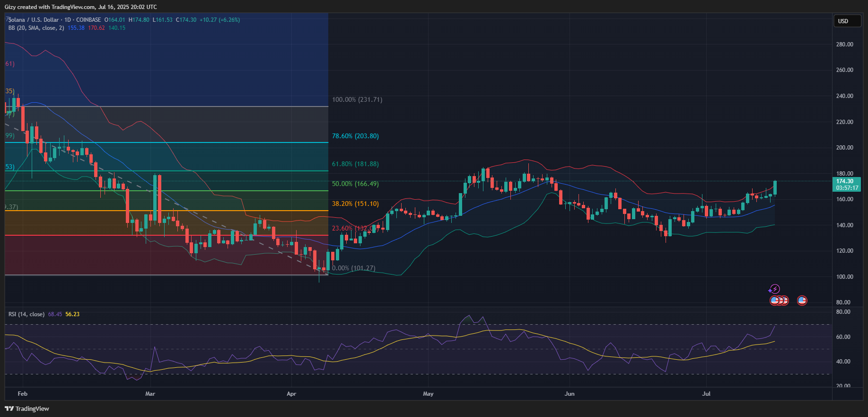
Task: Click the latest green candle on the chart
Action: (x=775, y=187)
